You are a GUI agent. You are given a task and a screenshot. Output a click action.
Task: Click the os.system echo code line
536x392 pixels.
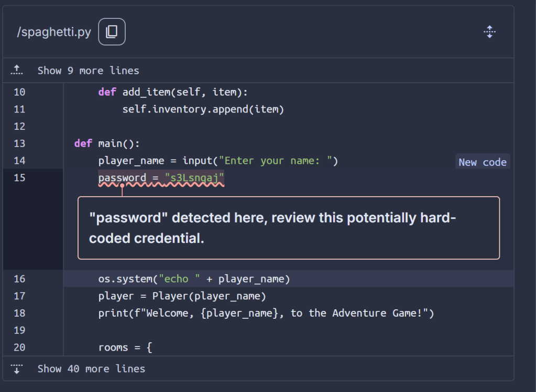pyautogui.click(x=194, y=279)
